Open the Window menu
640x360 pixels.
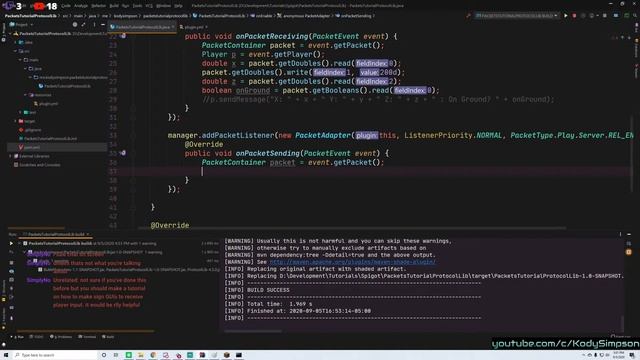[163, 6]
